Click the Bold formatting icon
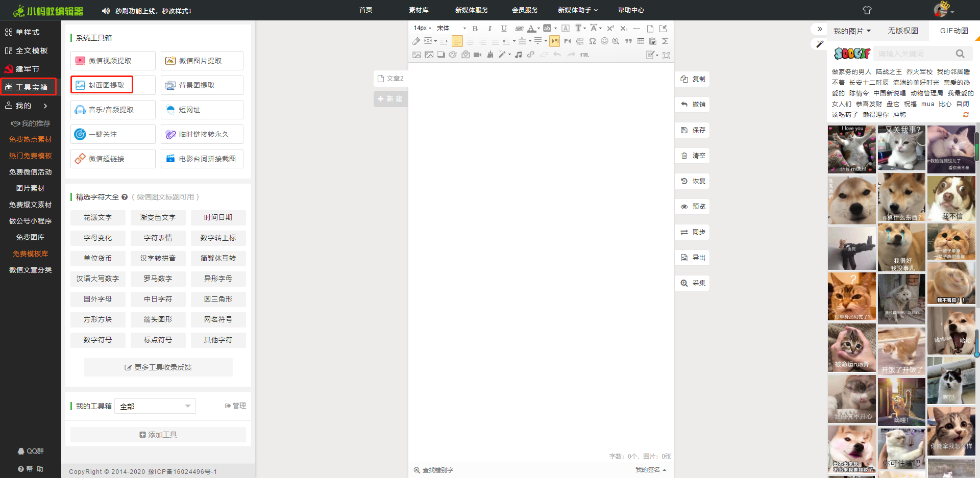Image resolution: width=980 pixels, height=478 pixels. tap(475, 29)
